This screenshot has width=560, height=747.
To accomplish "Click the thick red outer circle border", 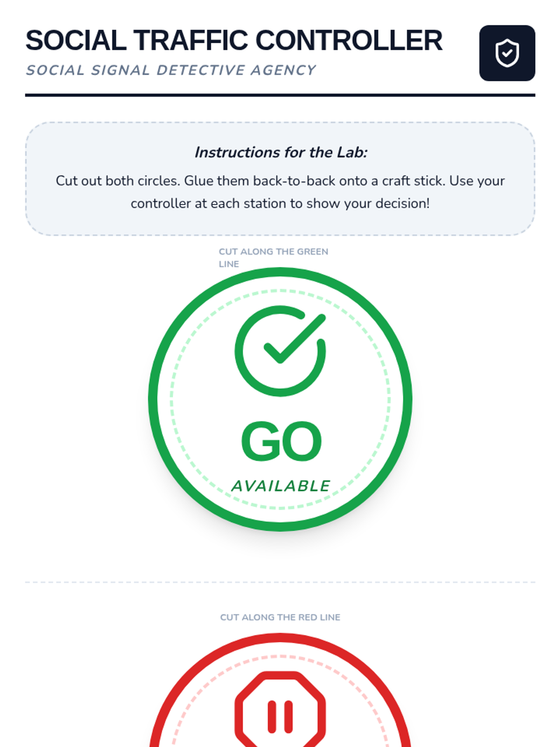I will click(280, 638).
